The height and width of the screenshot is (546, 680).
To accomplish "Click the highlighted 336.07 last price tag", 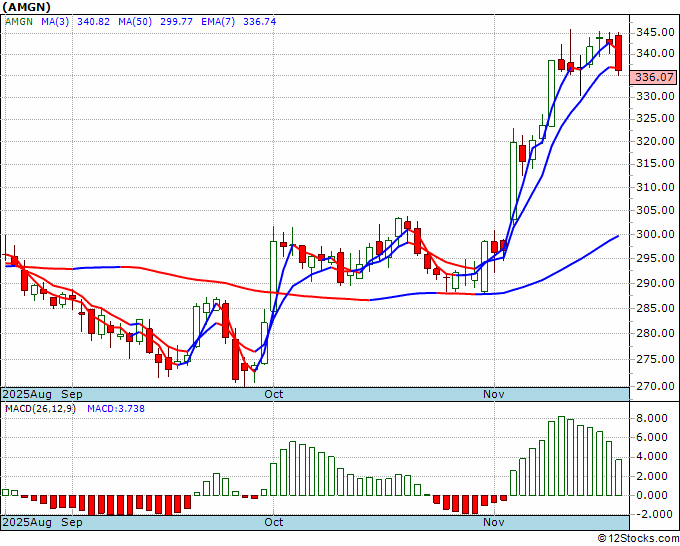I will click(655, 77).
